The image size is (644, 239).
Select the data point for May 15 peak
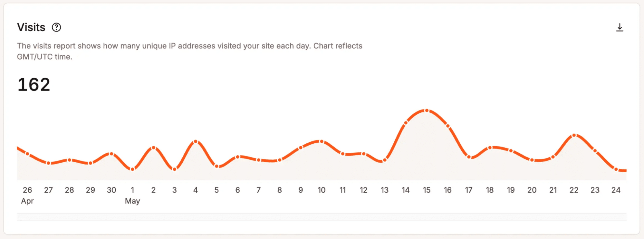427,110
